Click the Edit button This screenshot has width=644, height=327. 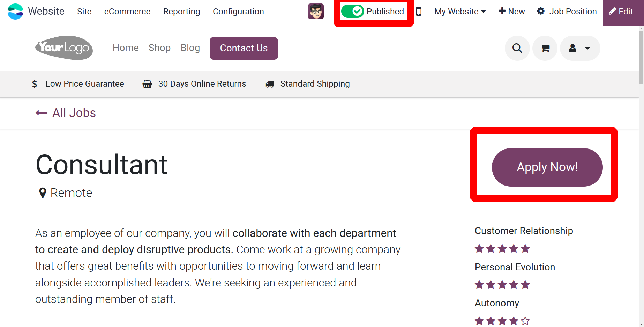point(623,12)
